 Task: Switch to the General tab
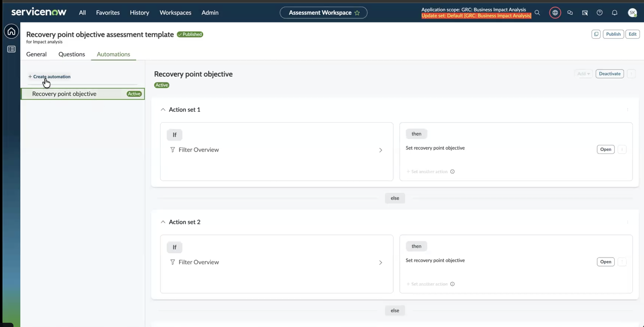click(x=36, y=54)
